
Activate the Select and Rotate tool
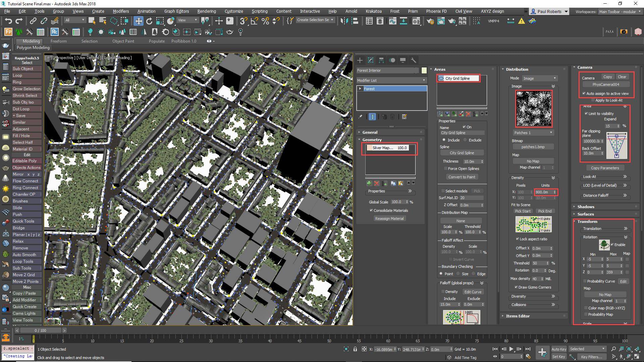coord(149,21)
